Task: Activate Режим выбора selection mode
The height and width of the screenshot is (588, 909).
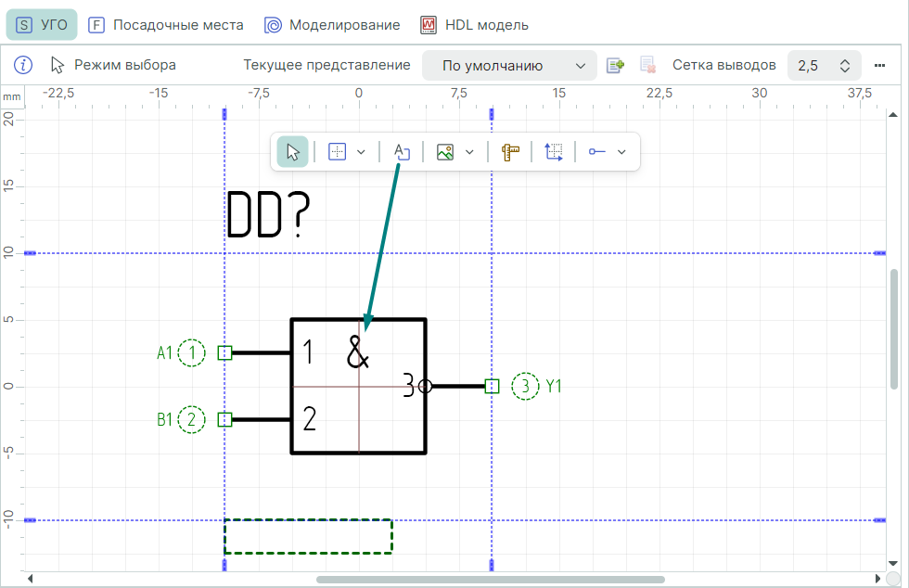Action: [x=113, y=65]
